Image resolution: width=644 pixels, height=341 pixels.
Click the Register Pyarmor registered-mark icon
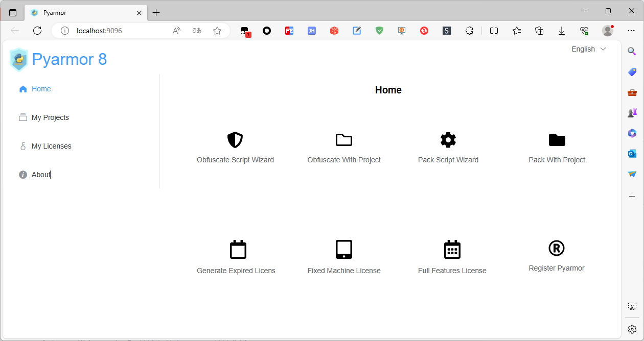557,248
